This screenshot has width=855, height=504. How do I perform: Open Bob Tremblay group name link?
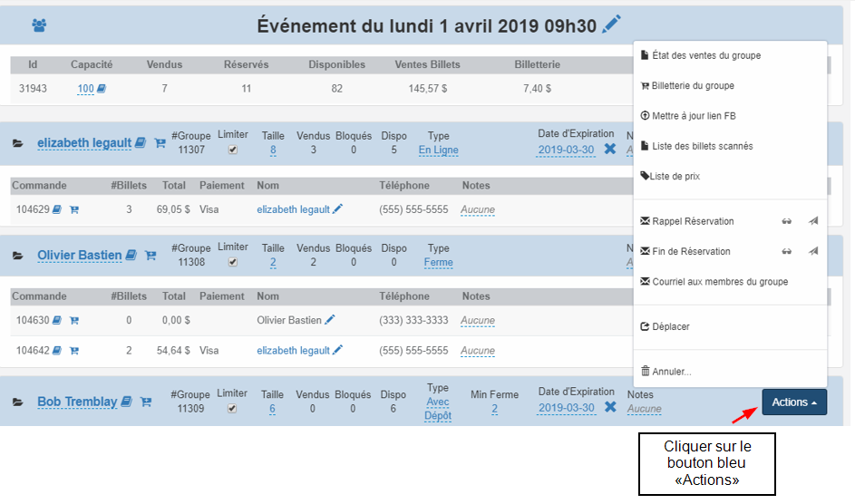(77, 402)
